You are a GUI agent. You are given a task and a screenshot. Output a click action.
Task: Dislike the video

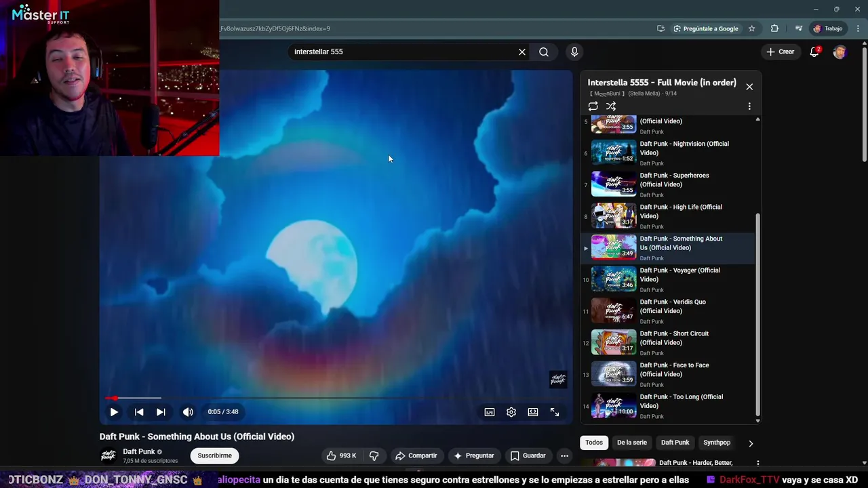pyautogui.click(x=374, y=456)
